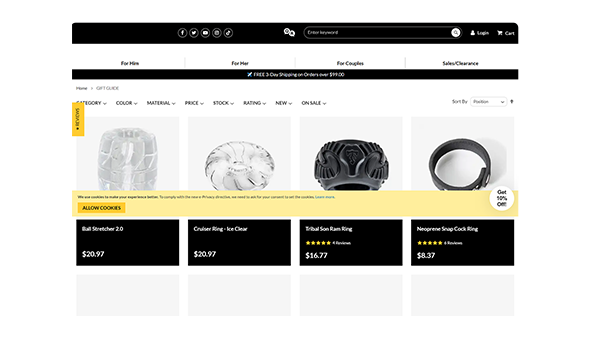Click the search magnifier button

point(456,33)
